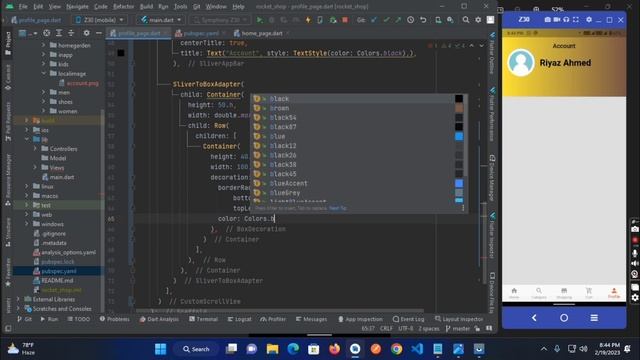The width and height of the screenshot is (640, 360).
Task: Open Cart tab in the emulator app's bottom navigation
Action: (589, 293)
